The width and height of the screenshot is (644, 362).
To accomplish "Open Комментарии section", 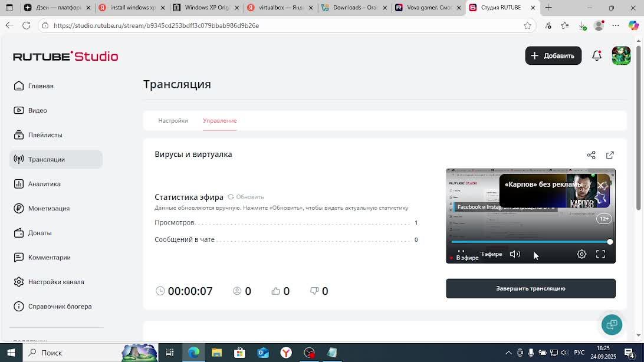I will point(42,257).
